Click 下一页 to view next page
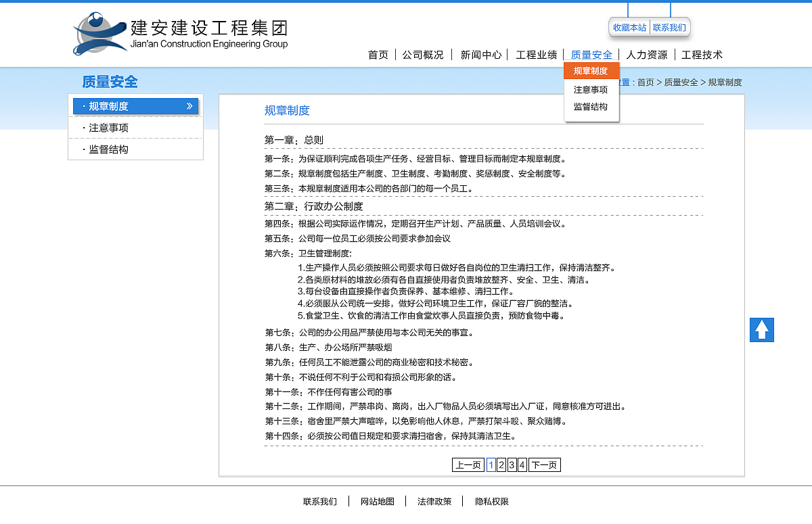The image size is (812, 524). (544, 465)
